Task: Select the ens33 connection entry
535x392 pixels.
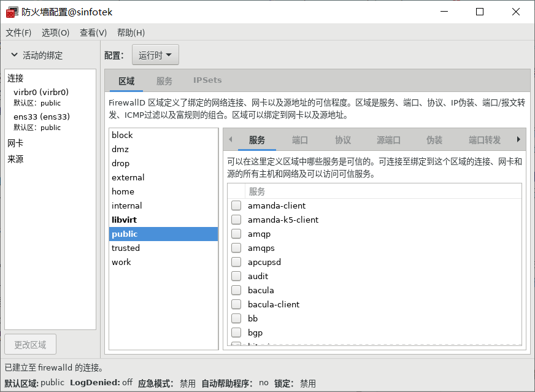Action: tap(42, 117)
